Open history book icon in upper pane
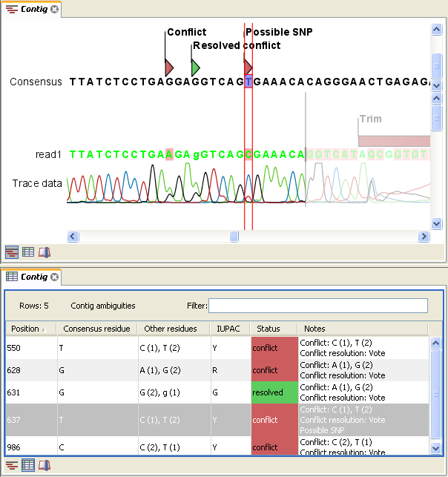This screenshot has height=477, width=448. (x=45, y=252)
